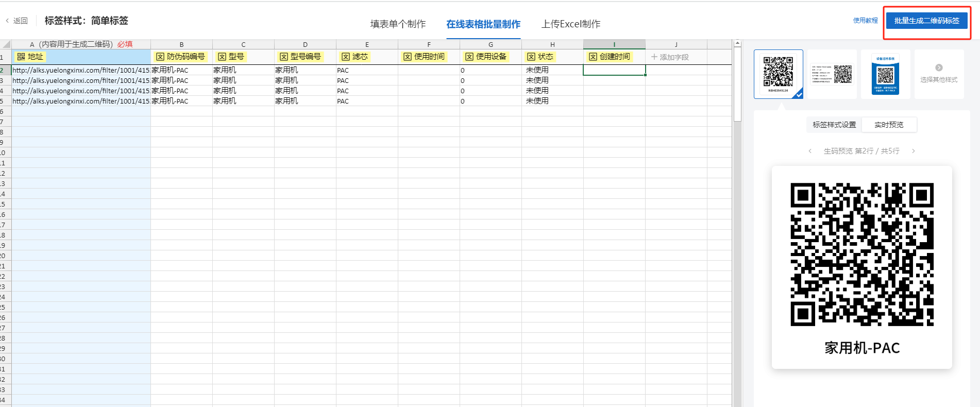Switch to 填表单个制作 tab
This screenshot has width=980, height=407.
tap(398, 24)
